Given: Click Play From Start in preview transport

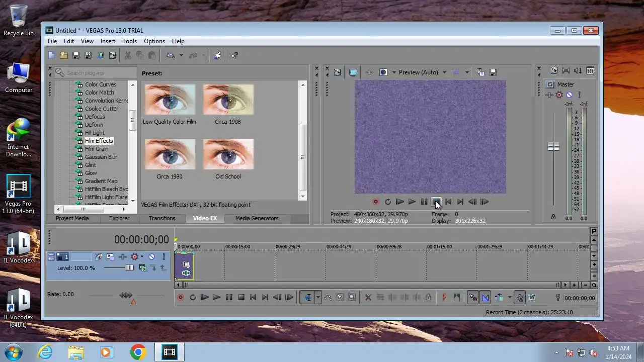Looking at the screenshot, I should click(x=400, y=202).
